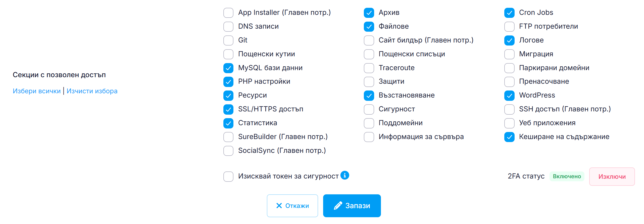This screenshot has width=644, height=224.
Task: Click the Избери всички link
Action: [x=36, y=91]
